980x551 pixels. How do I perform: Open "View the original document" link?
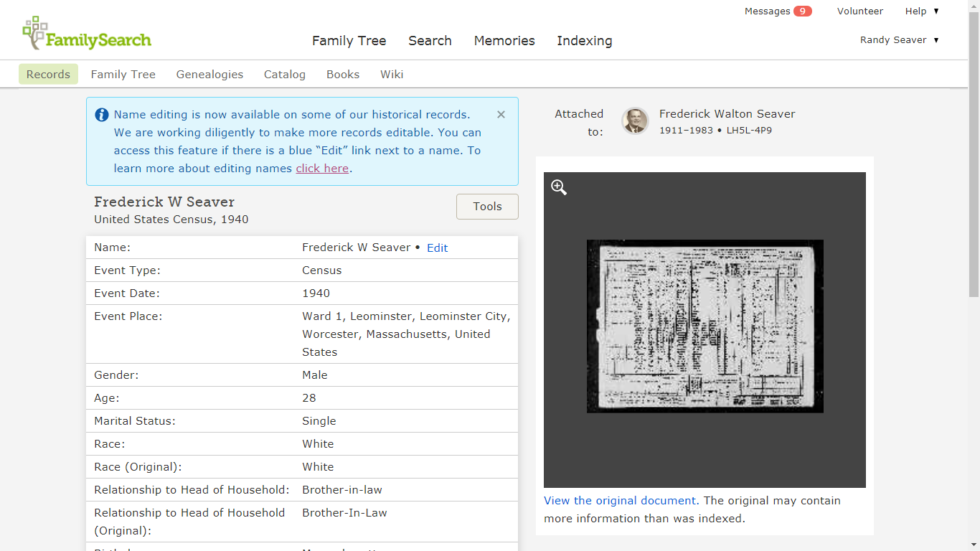pos(619,500)
